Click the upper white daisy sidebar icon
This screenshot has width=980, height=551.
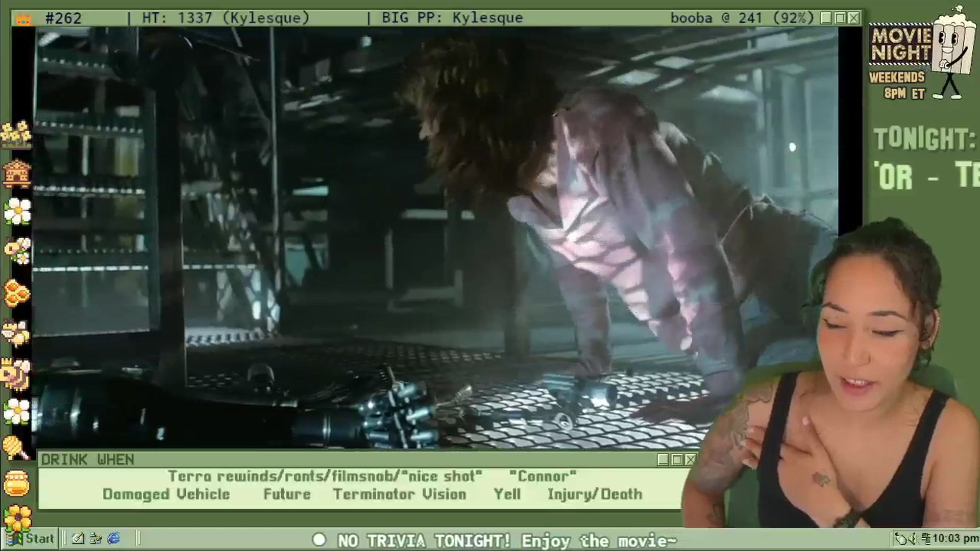coord(17,211)
